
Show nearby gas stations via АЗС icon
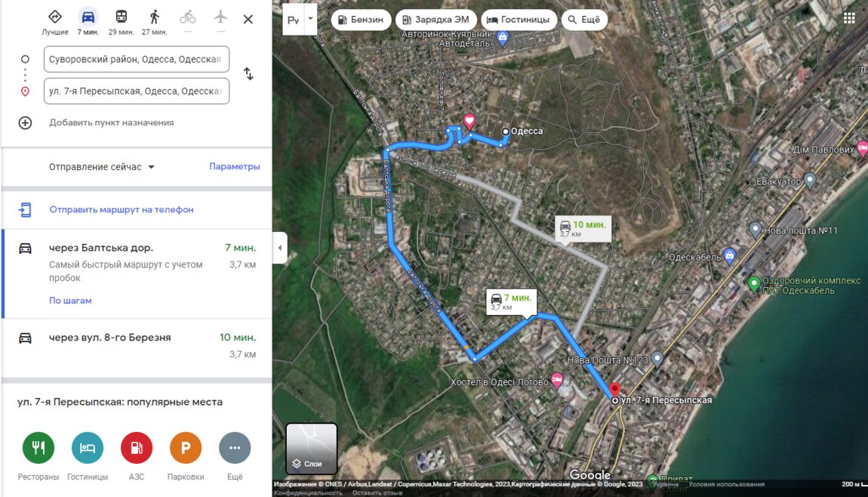pyautogui.click(x=136, y=448)
